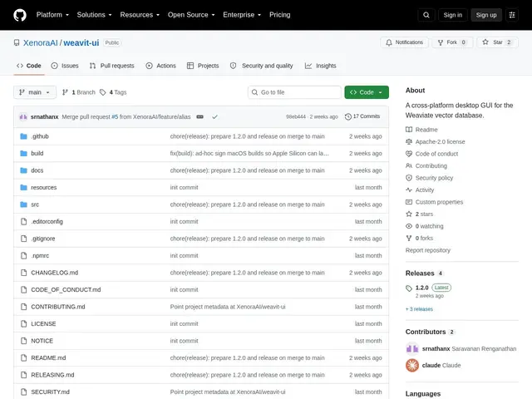Screen dimensions: 532x399
Task: Expand commit message via the ellipsis icon
Action: [x=199, y=116]
